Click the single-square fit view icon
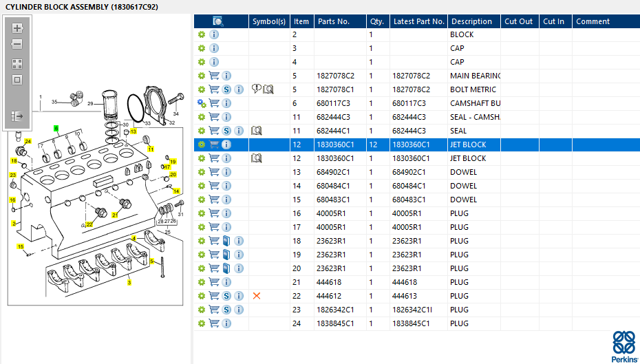The width and height of the screenshot is (640, 364). (17, 80)
